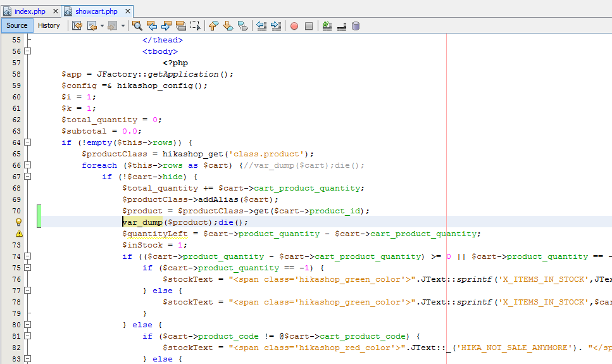Close the index.php tab
This screenshot has height=364, width=612.
[x=56, y=11]
